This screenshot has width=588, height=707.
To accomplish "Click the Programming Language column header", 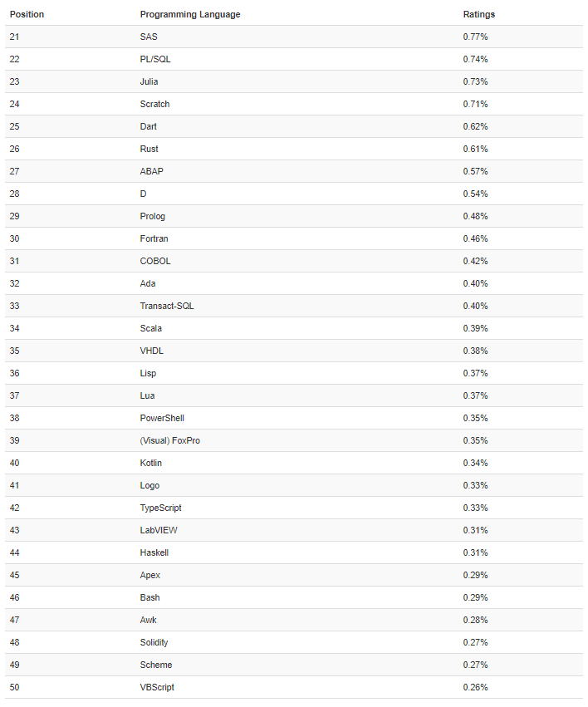I will point(190,14).
